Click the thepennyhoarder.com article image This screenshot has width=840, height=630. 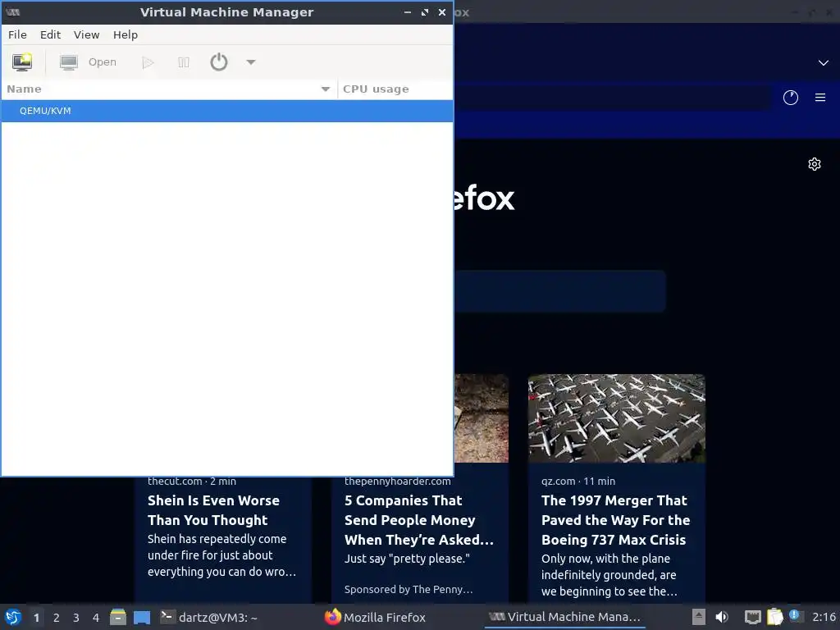point(481,418)
